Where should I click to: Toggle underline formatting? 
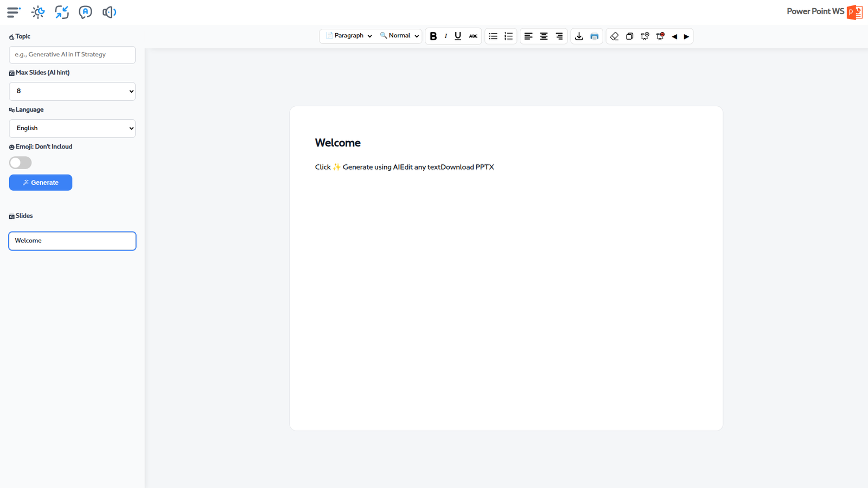[x=458, y=36]
